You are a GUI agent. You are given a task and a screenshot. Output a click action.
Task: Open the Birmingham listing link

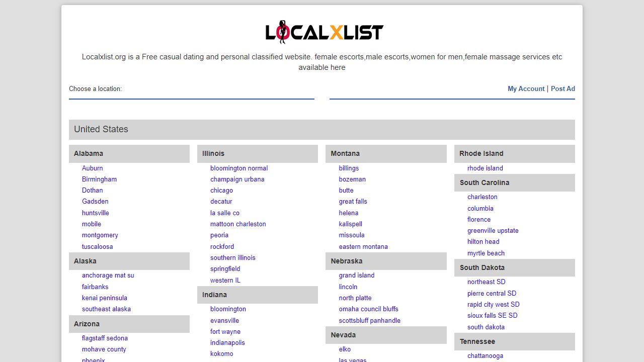99,179
